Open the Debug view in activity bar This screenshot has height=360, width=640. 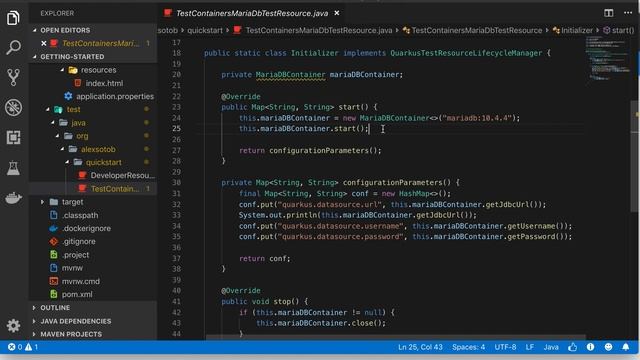[x=13, y=107]
